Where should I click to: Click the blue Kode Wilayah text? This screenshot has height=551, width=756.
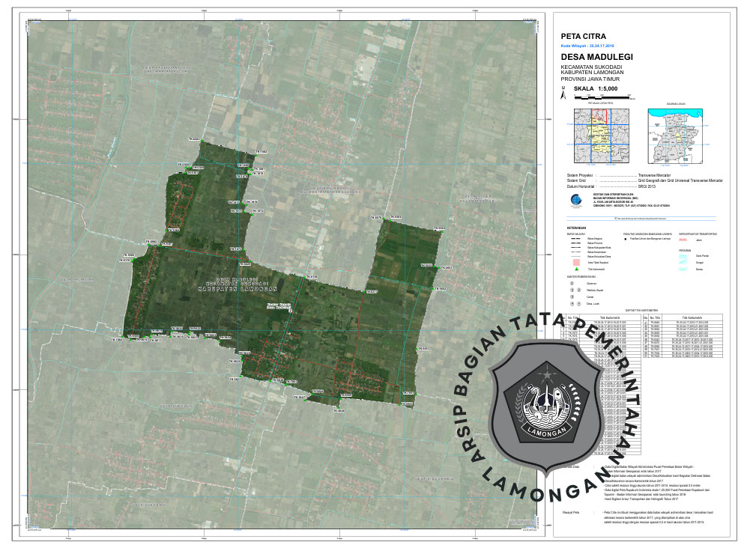click(x=587, y=45)
